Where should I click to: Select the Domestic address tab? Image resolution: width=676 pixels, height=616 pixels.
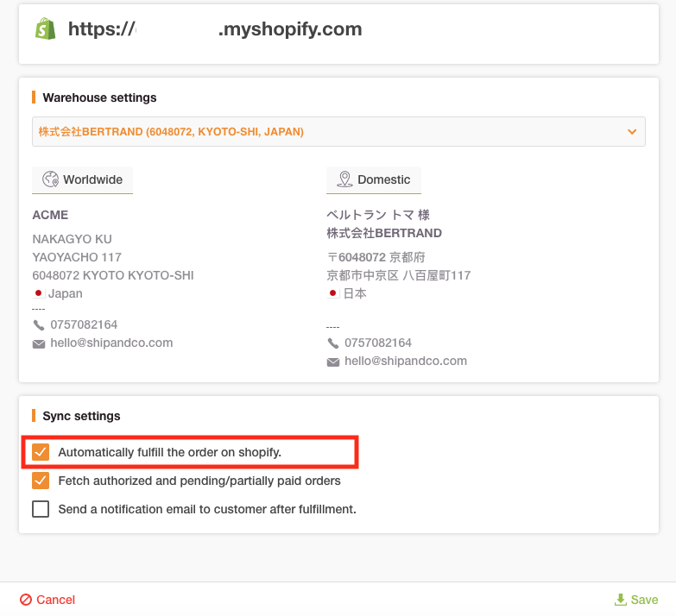click(x=373, y=179)
